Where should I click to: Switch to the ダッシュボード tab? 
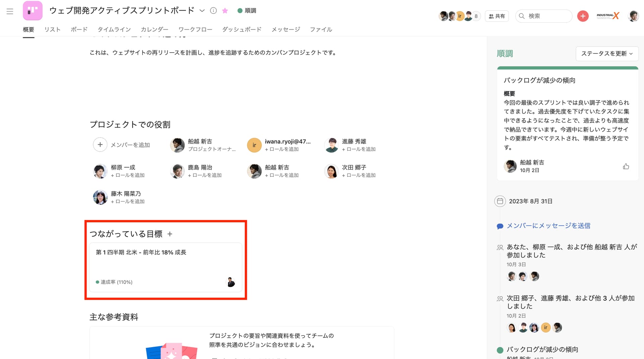[x=242, y=29]
